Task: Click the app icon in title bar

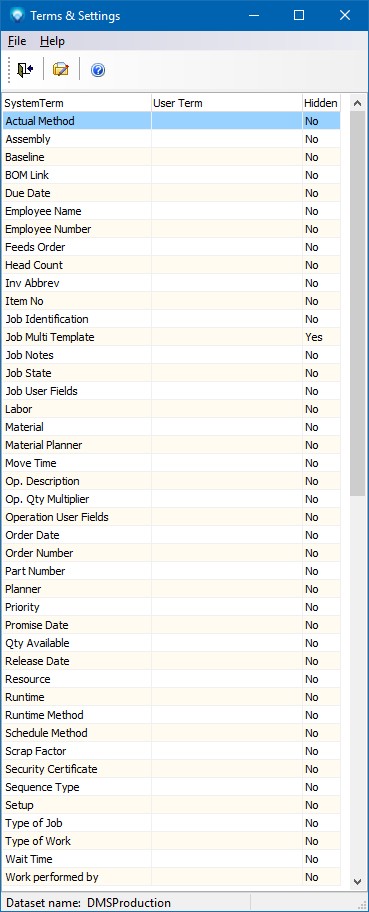Action: pos(16,15)
